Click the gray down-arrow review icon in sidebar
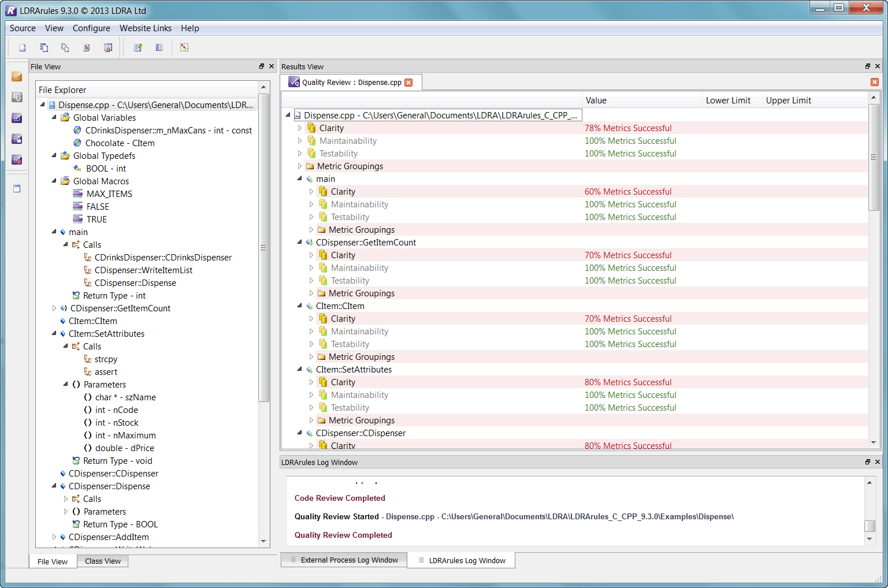 coord(17,97)
